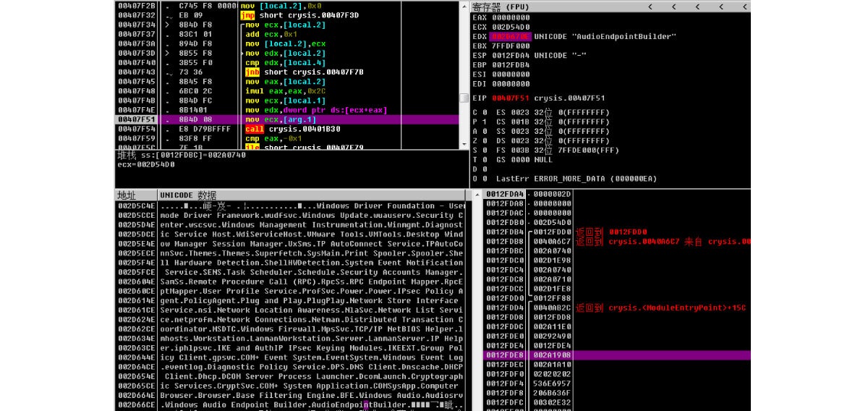This screenshot has width=868, height=411.
Task: Click address 00407F43 in disassembly
Action: [137, 72]
